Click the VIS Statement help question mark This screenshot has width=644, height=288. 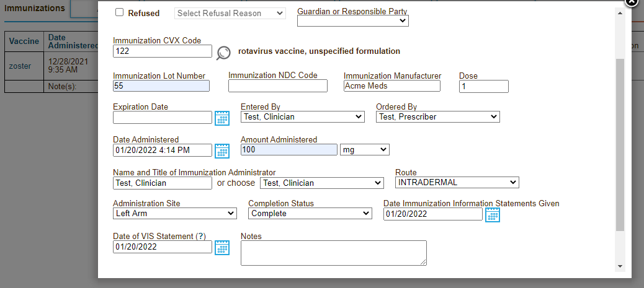pos(201,236)
